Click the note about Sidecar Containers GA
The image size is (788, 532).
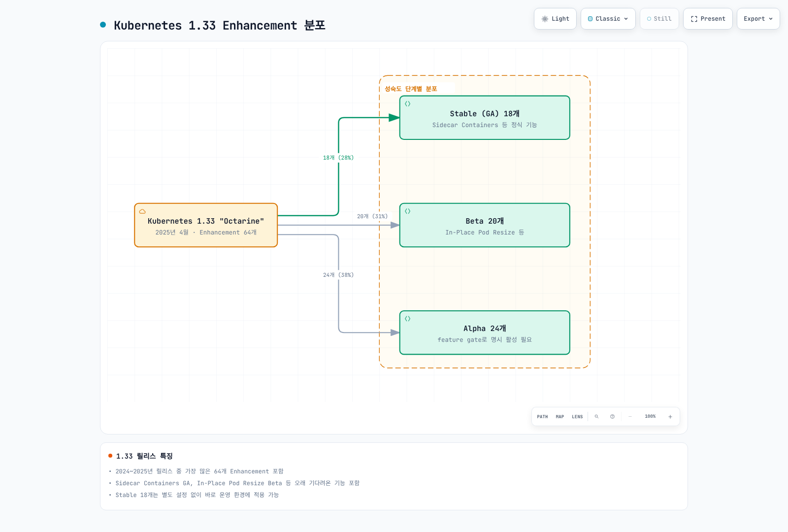click(237, 483)
